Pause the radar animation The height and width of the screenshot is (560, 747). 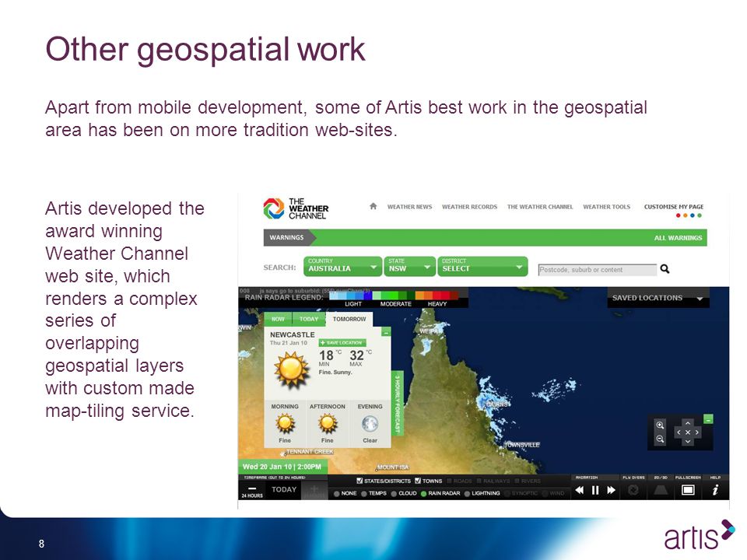pyautogui.click(x=595, y=490)
